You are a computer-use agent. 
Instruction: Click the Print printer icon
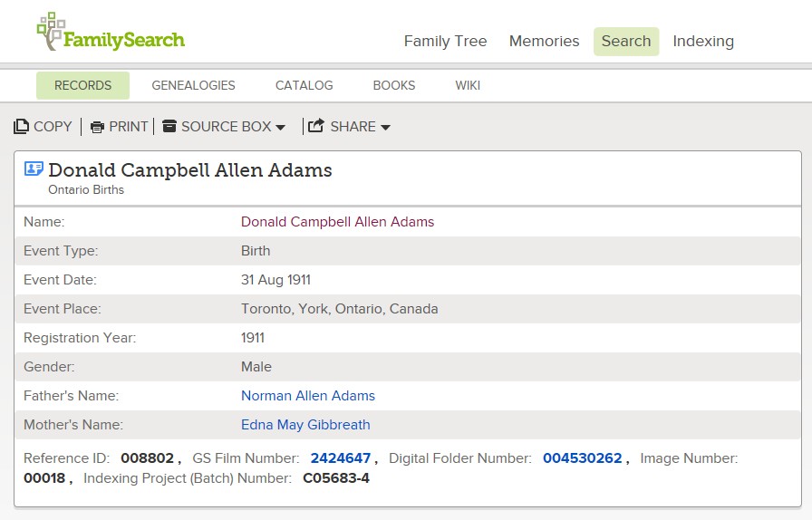point(97,127)
